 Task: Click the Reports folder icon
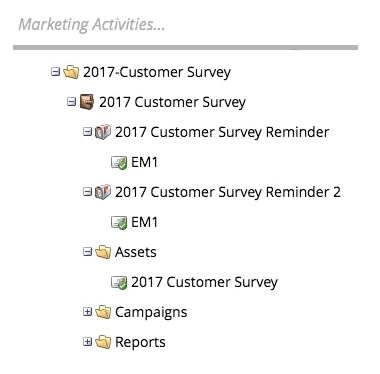[x=103, y=342]
